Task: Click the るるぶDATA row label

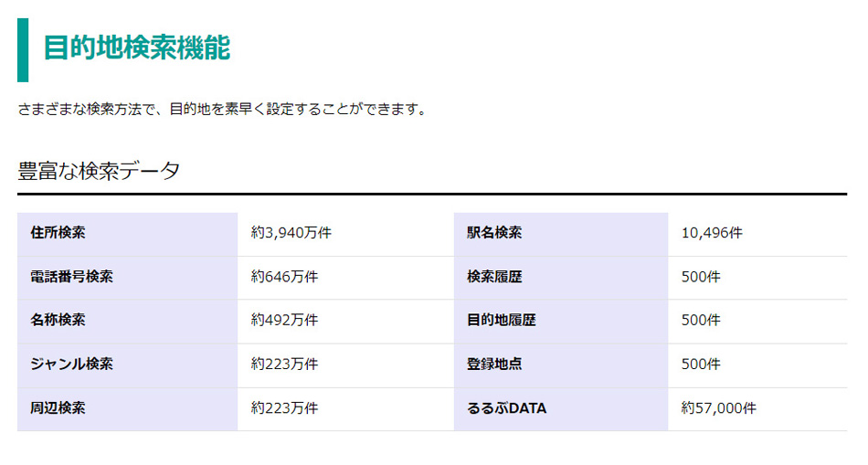Action: (x=506, y=408)
